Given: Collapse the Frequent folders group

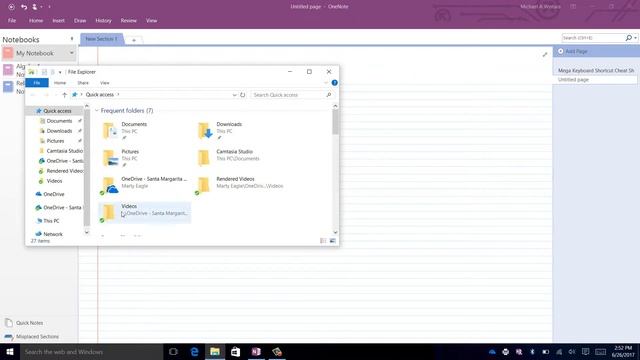Looking at the screenshot, I should [97, 111].
